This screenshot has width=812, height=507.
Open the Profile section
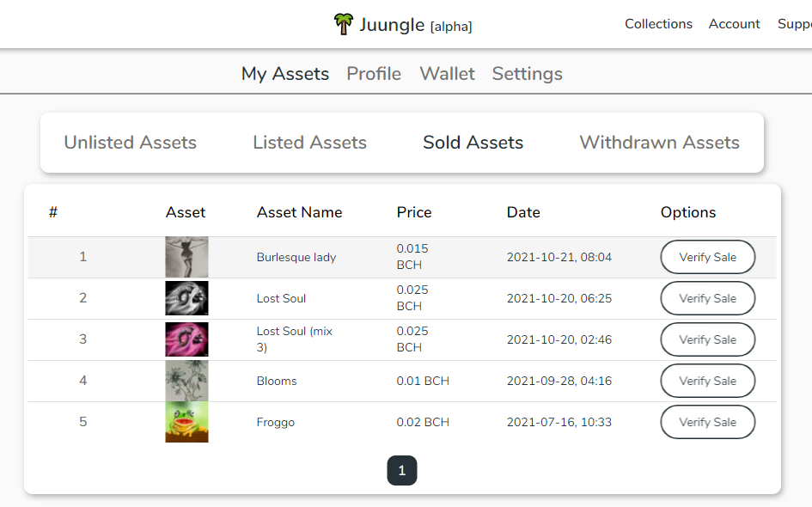[x=374, y=74]
